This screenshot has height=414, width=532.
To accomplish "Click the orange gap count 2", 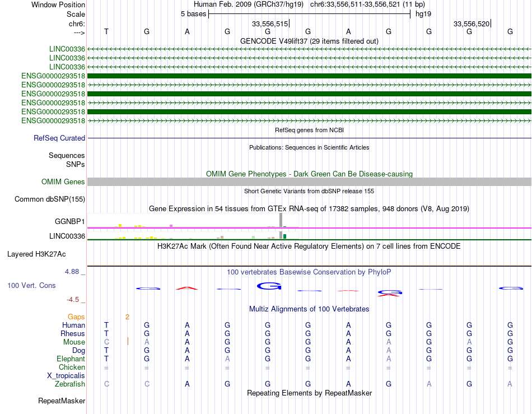I will point(127,317).
